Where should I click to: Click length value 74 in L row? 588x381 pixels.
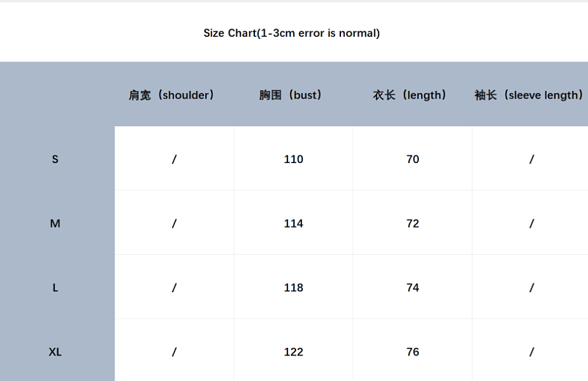click(412, 288)
